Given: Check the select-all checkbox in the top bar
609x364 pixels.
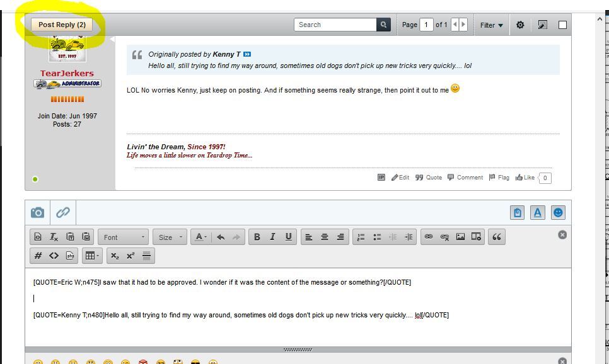Looking at the screenshot, I should (562, 25).
